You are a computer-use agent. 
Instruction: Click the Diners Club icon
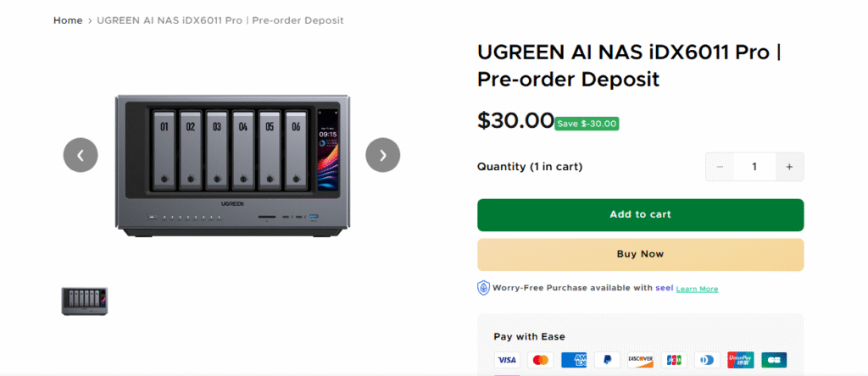click(707, 360)
